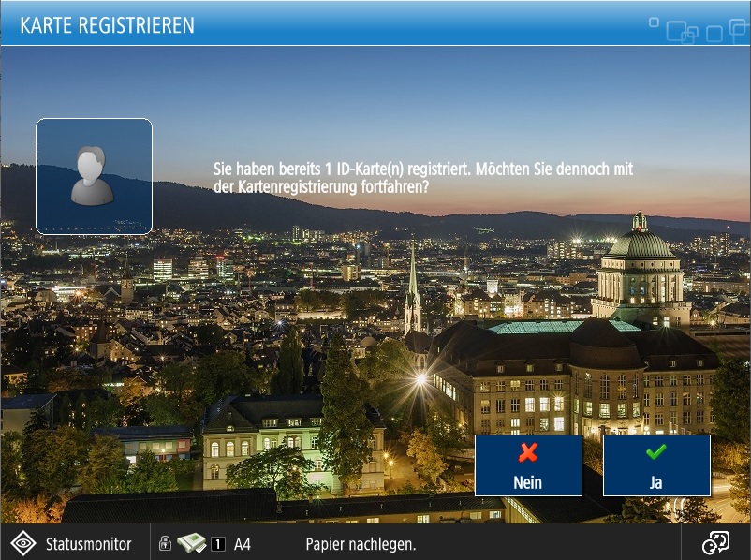The height and width of the screenshot is (560, 751).
Task: Click the KARTE REGISTRIEREN title
Action: pyautogui.click(x=108, y=25)
